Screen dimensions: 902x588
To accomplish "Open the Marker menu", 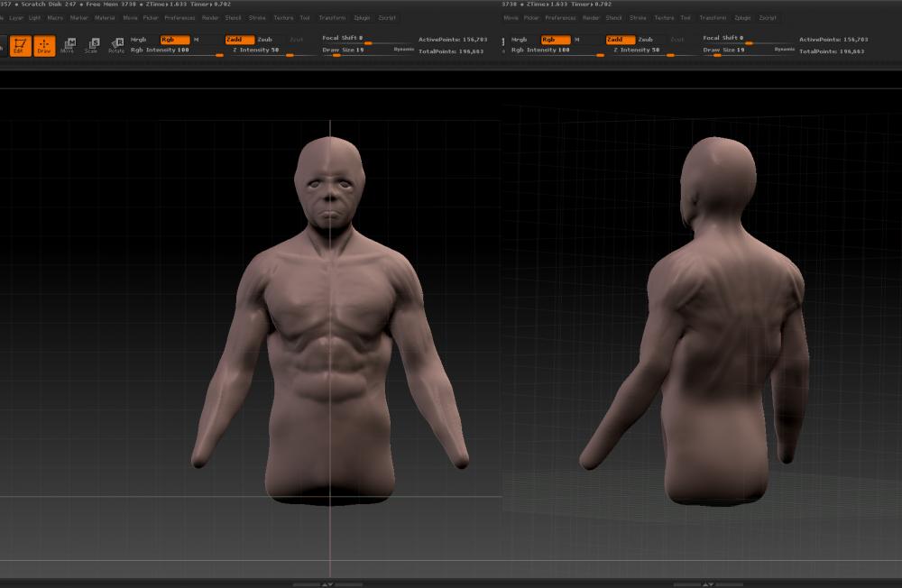I will [x=79, y=17].
